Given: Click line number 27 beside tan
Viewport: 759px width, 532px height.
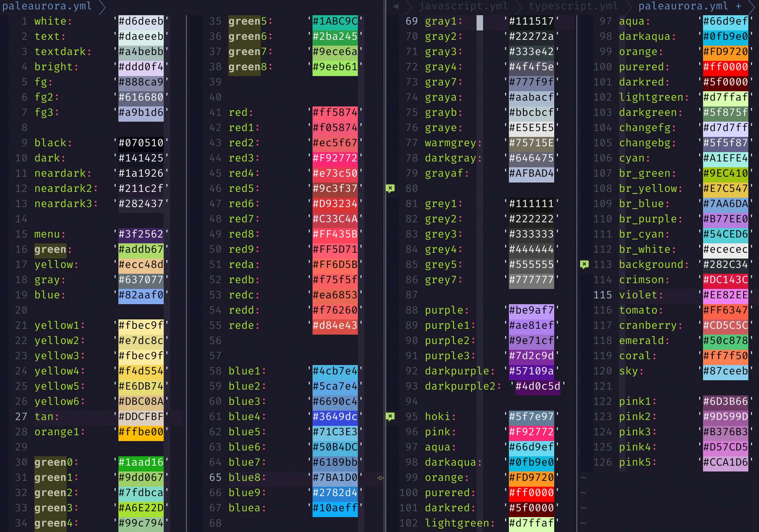Looking at the screenshot, I should 21,416.
